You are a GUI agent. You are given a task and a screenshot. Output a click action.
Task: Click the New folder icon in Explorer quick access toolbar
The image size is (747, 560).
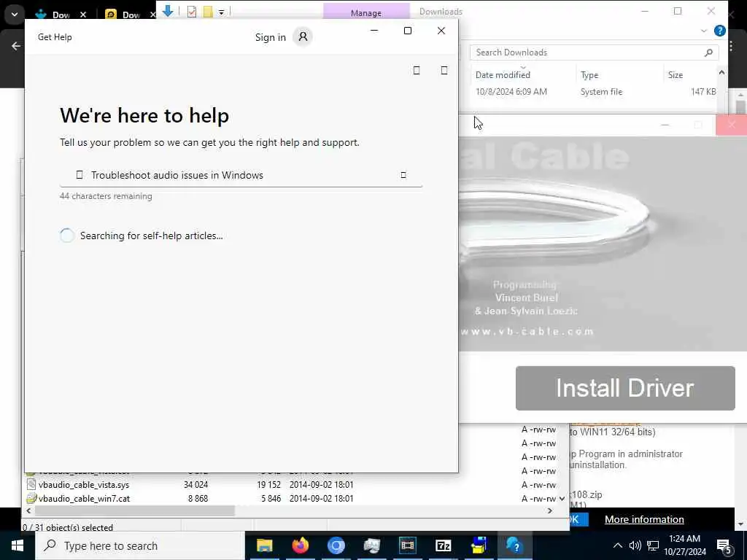[208, 12]
